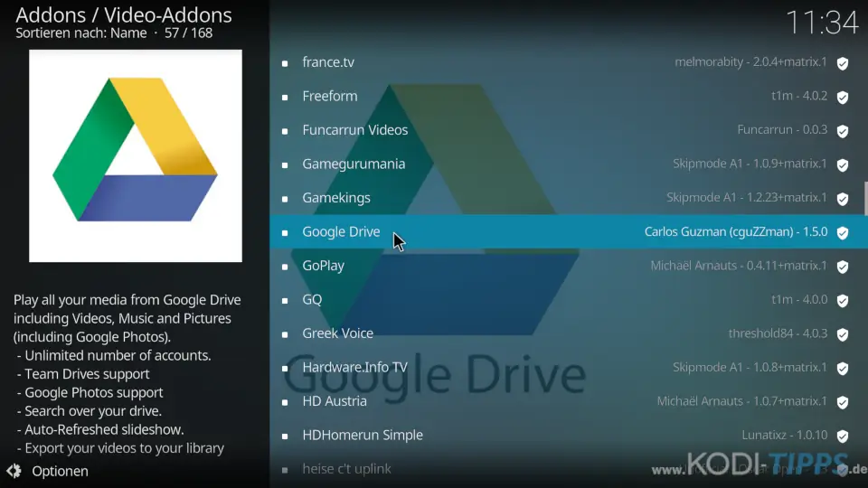The image size is (868, 488).
Task: Open the Freeform addon
Action: pyautogui.click(x=569, y=97)
